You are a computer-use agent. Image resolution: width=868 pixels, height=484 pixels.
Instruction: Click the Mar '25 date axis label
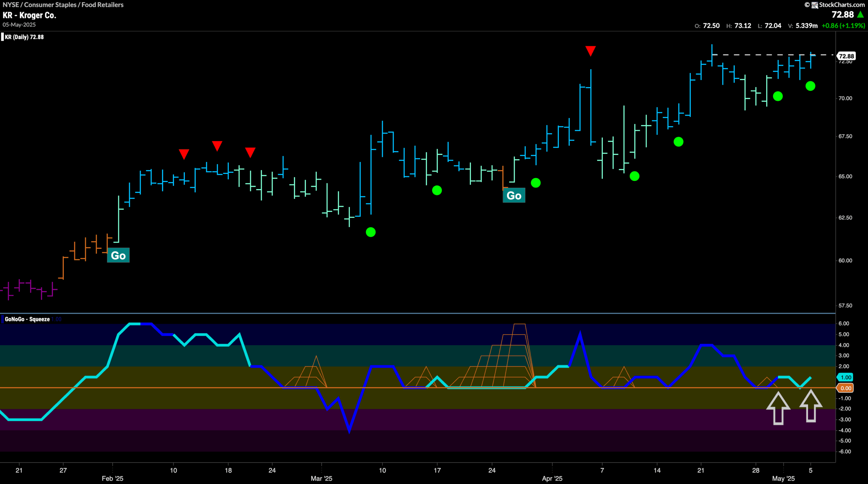321,479
